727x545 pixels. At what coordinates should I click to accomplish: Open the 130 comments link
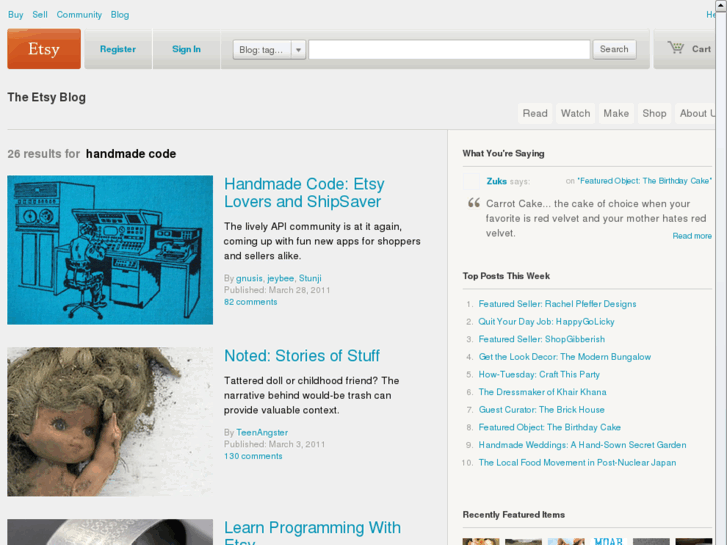(x=253, y=456)
